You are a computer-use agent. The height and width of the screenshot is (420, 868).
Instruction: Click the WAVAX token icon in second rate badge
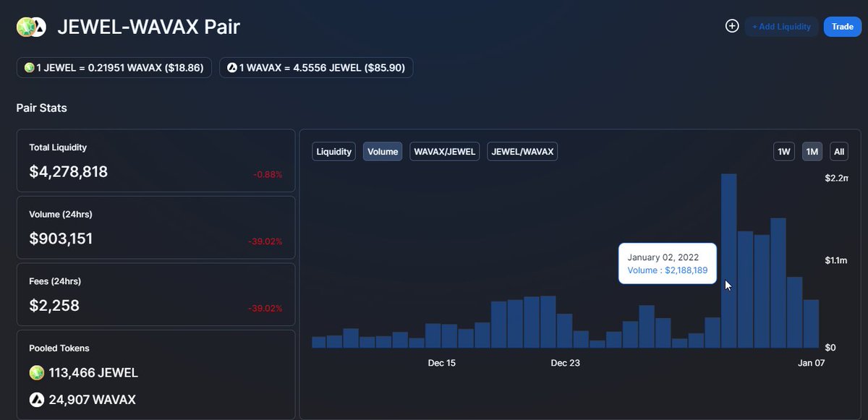[232, 67]
